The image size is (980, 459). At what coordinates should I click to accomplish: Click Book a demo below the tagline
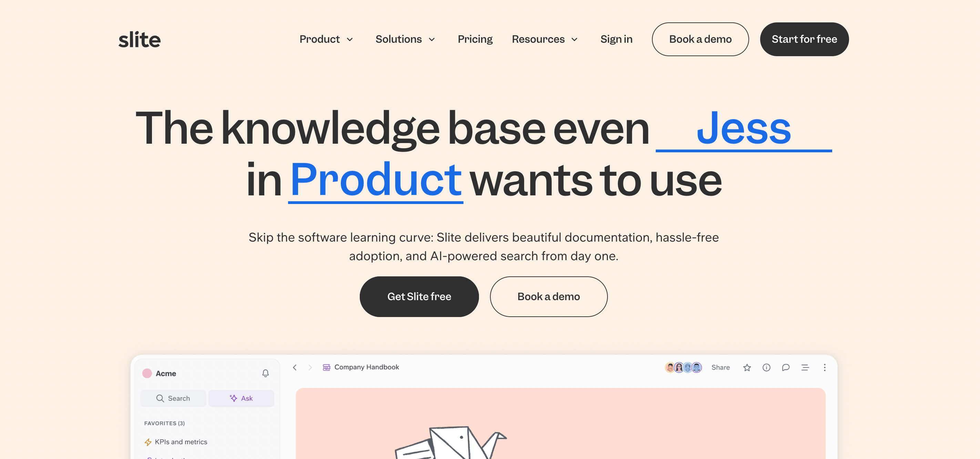pos(548,296)
